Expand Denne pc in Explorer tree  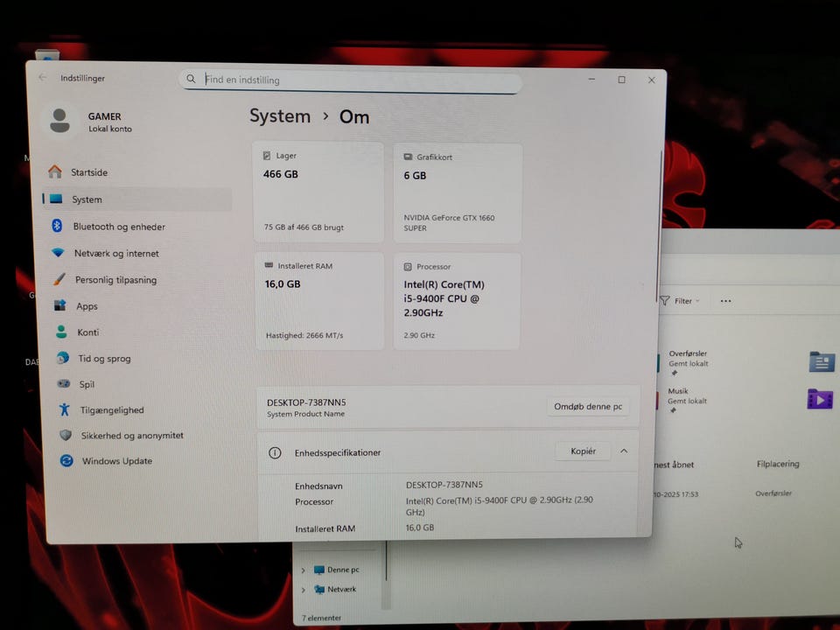(x=304, y=570)
